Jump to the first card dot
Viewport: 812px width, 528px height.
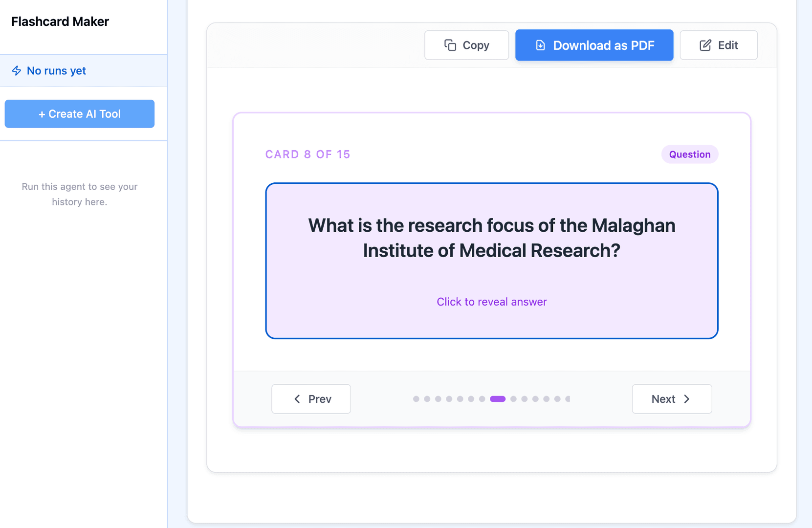point(416,399)
